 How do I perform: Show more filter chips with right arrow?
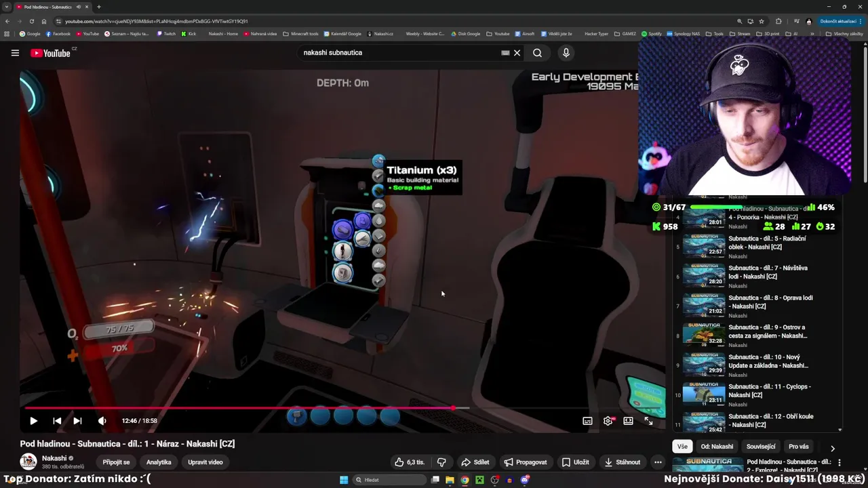tap(832, 448)
